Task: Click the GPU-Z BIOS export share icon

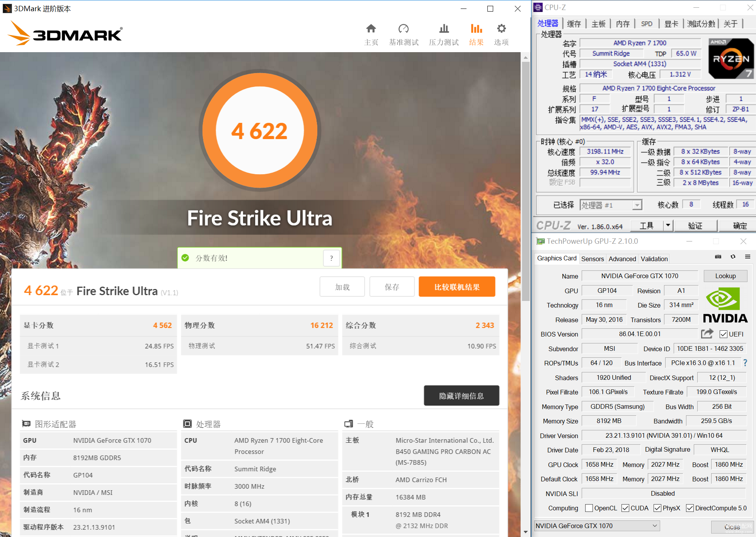Action: coord(707,333)
